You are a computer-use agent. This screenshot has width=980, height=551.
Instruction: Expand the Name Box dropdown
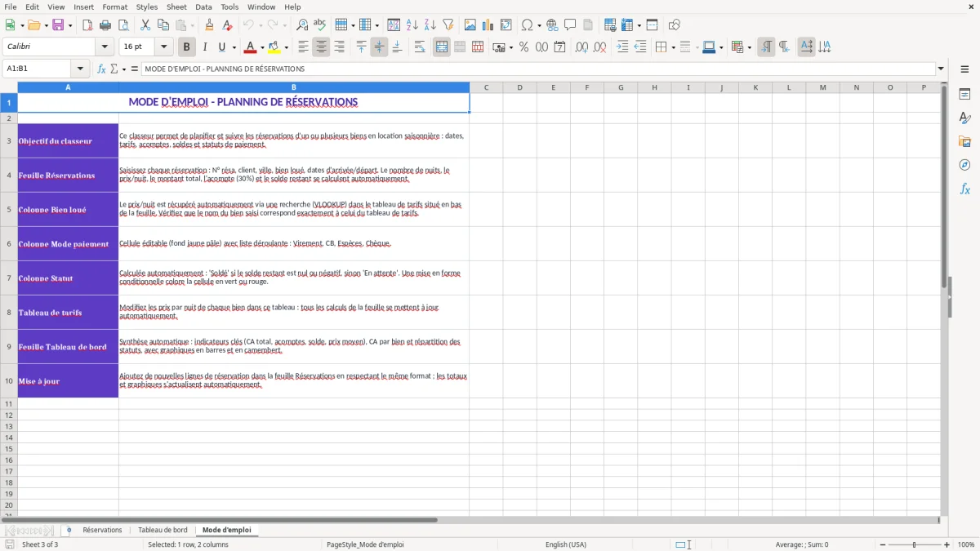coord(82,69)
